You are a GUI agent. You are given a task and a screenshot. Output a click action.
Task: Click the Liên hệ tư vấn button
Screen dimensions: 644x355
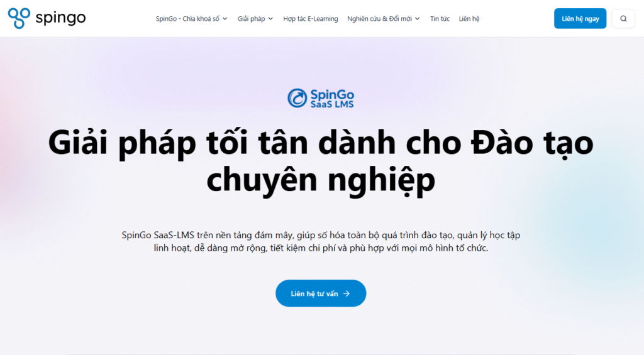click(321, 293)
